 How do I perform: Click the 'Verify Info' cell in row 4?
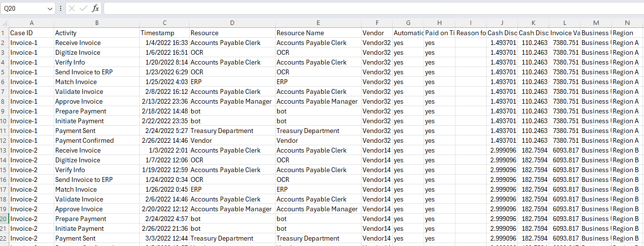97,62
